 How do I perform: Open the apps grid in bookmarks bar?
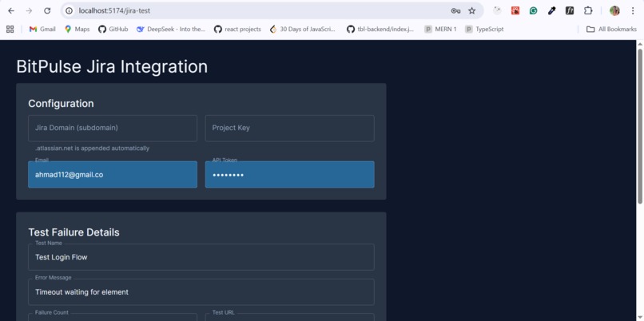point(10,29)
